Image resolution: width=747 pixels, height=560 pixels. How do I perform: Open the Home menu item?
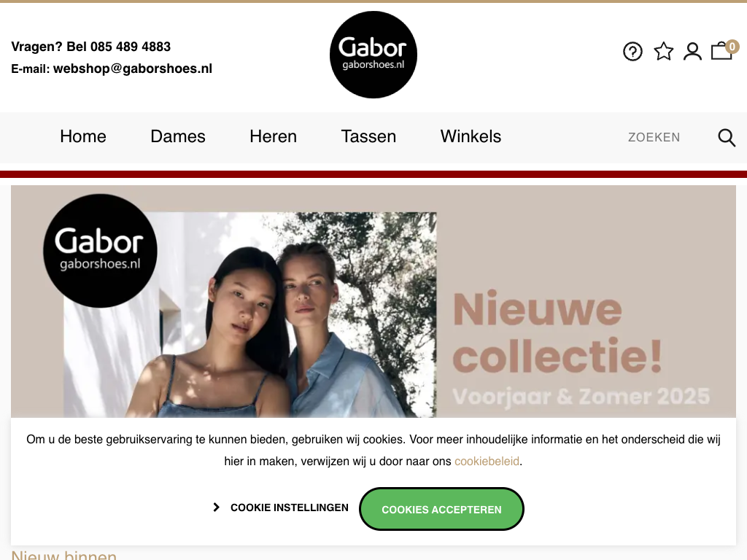(x=83, y=136)
